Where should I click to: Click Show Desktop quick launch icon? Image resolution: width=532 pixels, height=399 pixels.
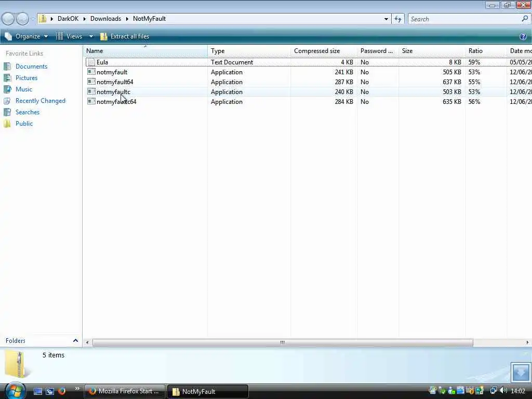[37, 391]
